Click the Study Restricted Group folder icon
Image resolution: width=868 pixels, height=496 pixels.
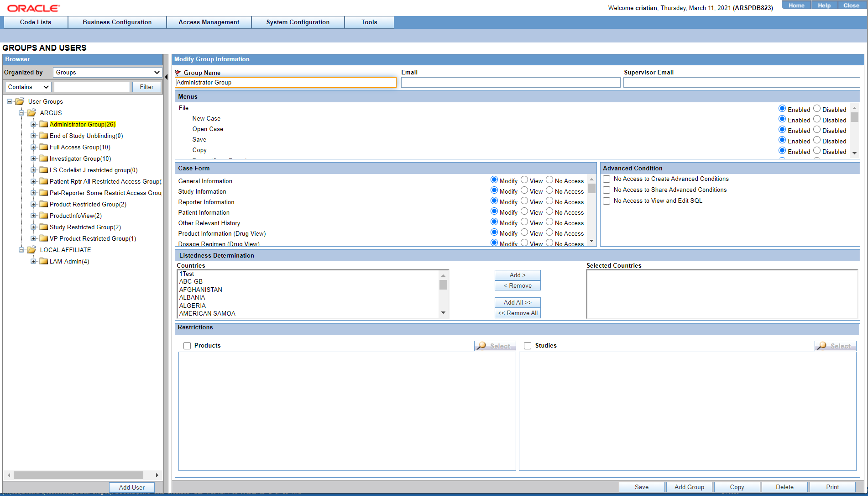tap(43, 227)
